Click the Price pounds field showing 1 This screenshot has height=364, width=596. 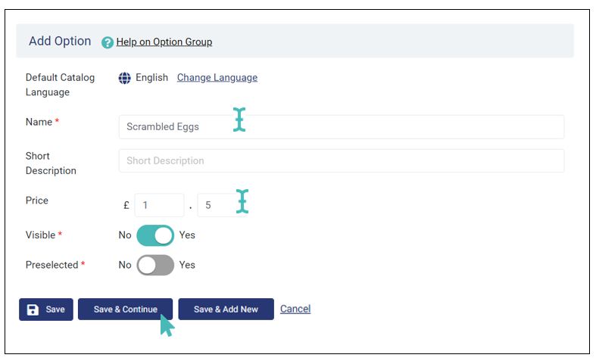pos(159,205)
